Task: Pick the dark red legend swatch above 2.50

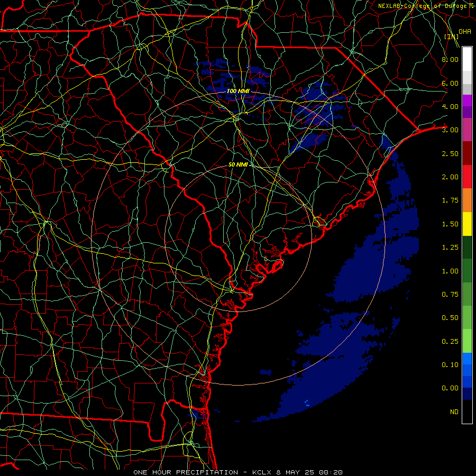Action: (467, 153)
